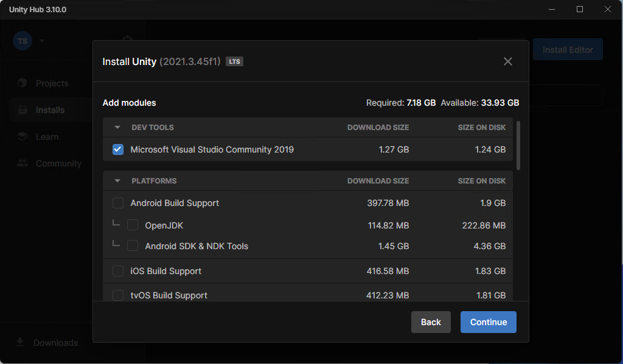Viewport: 623px width, 364px height.
Task: Check the OpenJDK module checkbox
Action: (x=133, y=225)
